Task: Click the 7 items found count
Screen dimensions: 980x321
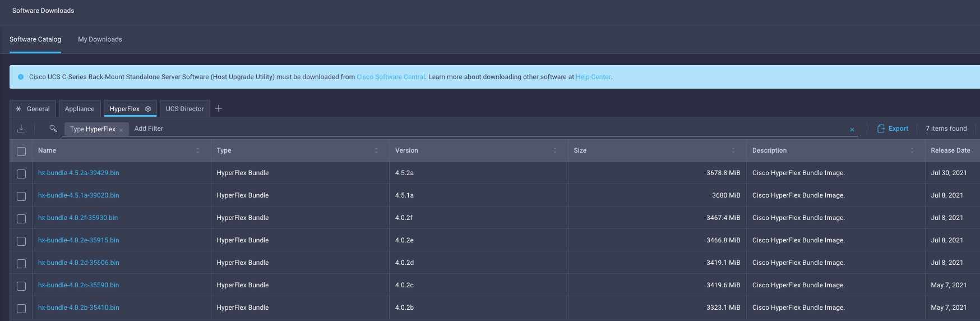Action: 946,129
